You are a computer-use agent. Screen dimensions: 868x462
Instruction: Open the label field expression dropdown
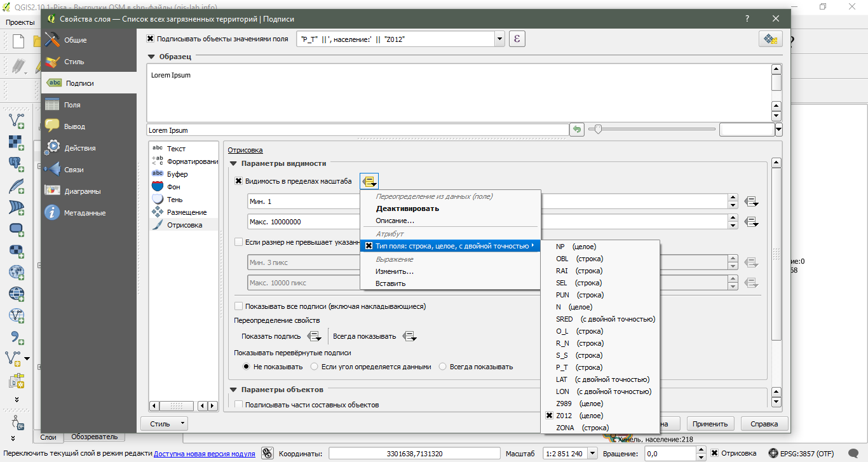point(499,39)
